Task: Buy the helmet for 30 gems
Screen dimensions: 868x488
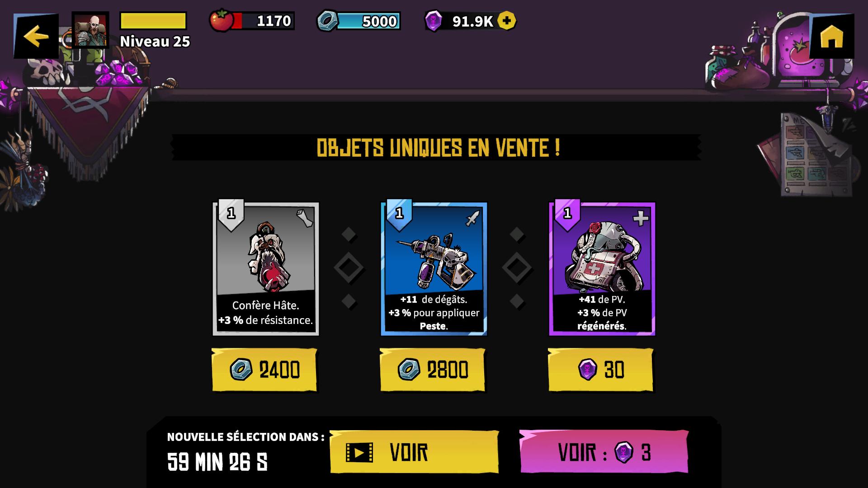Action: (x=601, y=370)
